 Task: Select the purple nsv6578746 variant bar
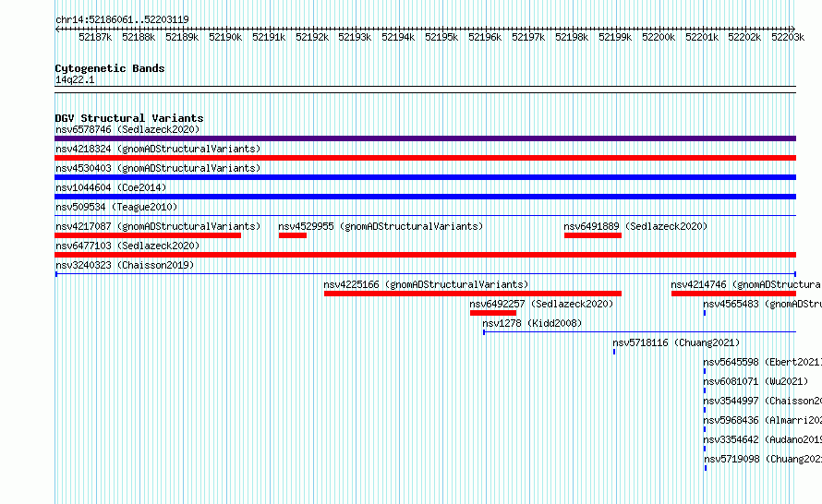tap(425, 138)
